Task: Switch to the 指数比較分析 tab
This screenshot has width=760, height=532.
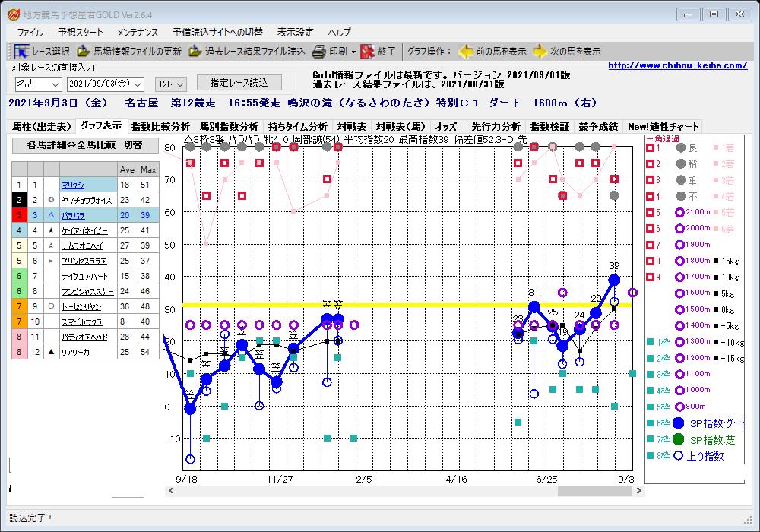Action: coord(160,126)
